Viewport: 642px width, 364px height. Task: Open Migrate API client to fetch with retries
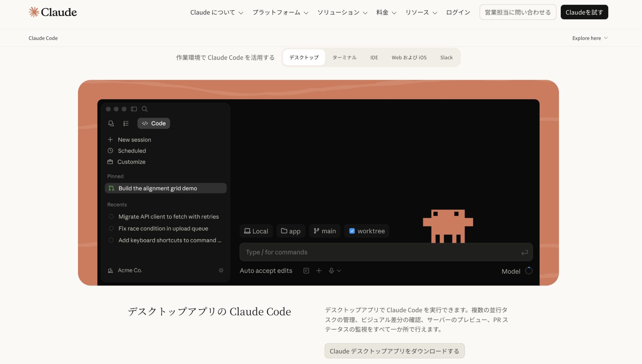click(x=164, y=216)
